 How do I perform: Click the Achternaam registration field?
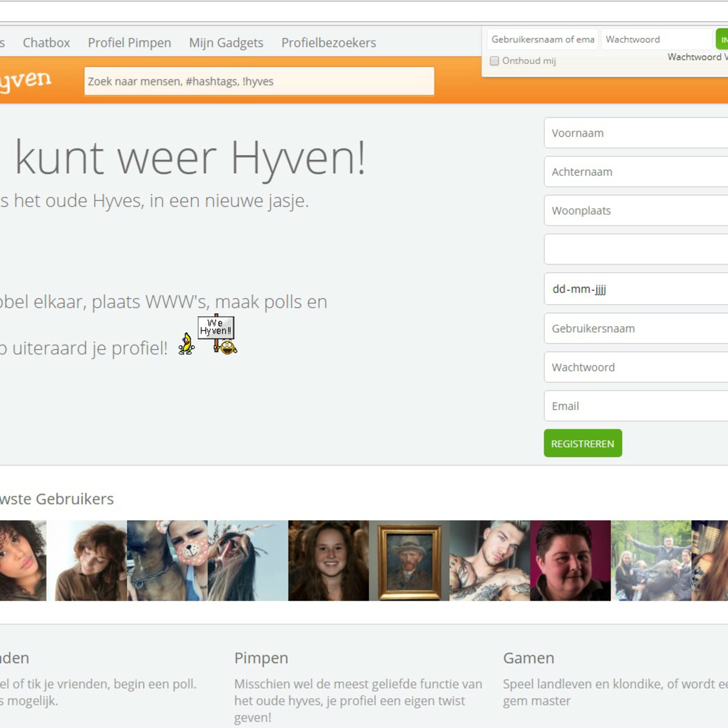(636, 172)
